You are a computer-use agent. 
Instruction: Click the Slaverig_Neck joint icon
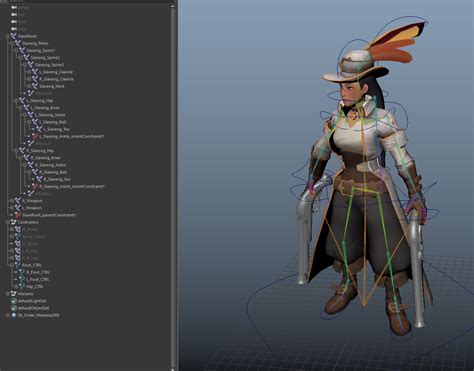[35, 86]
